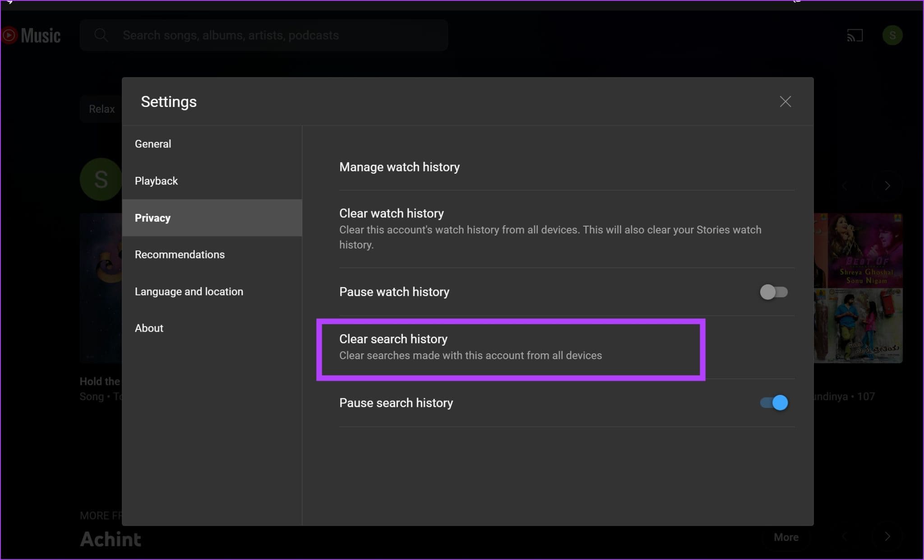Select the General settings tab
Screen dimensions: 924x560
click(152, 143)
